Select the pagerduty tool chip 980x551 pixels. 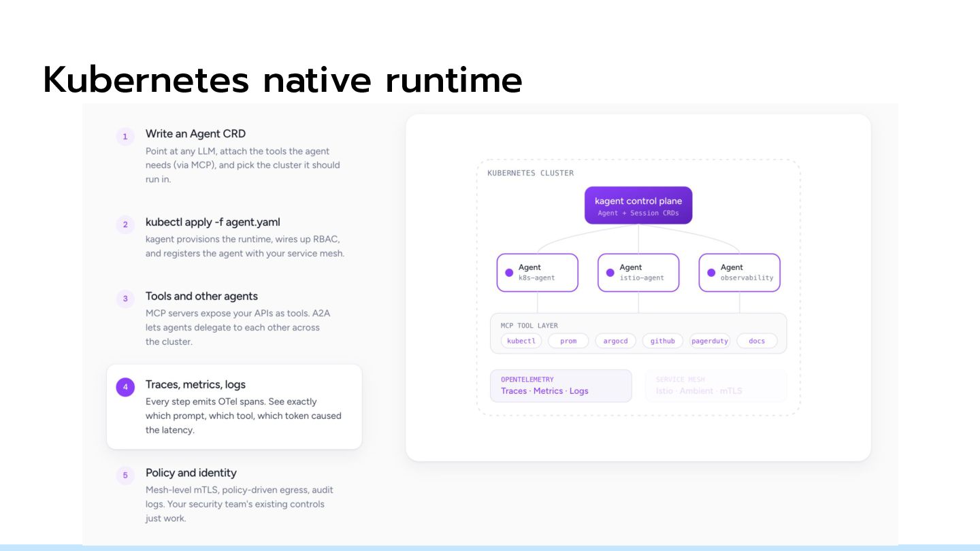click(x=710, y=341)
